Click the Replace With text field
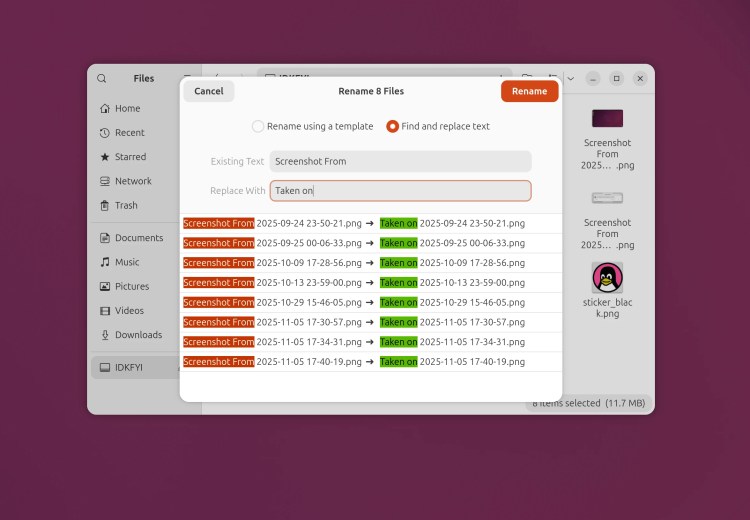The image size is (750, 520). coord(400,190)
